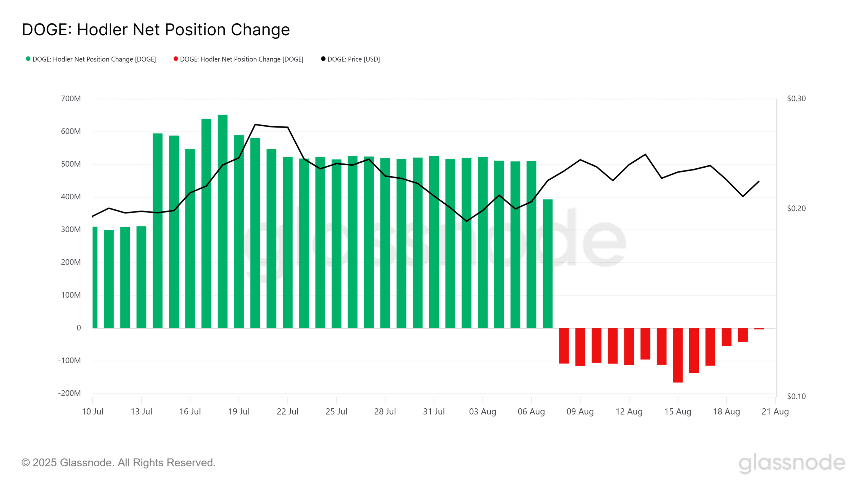
Task: Click the 700M label on the left axis
Action: pyautogui.click(x=71, y=99)
